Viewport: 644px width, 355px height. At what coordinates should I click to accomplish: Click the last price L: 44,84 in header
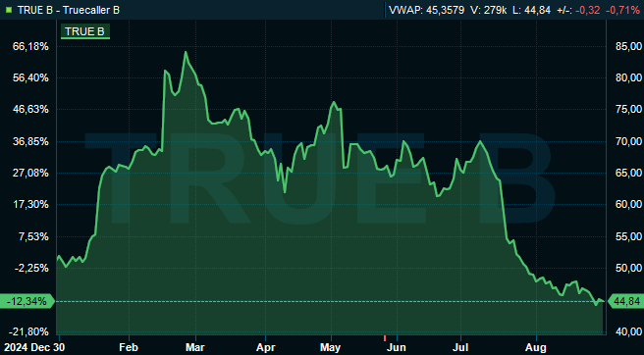click(532, 10)
